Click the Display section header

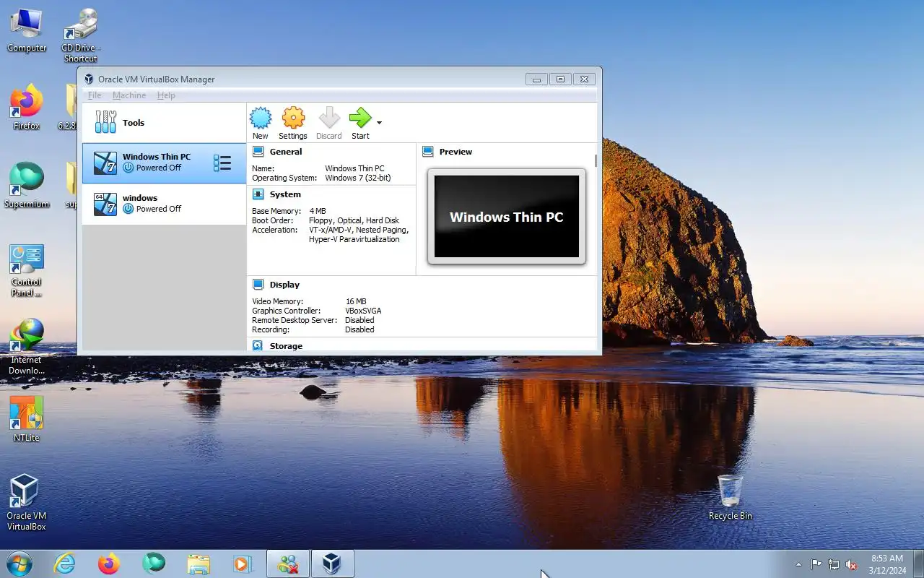(x=284, y=285)
